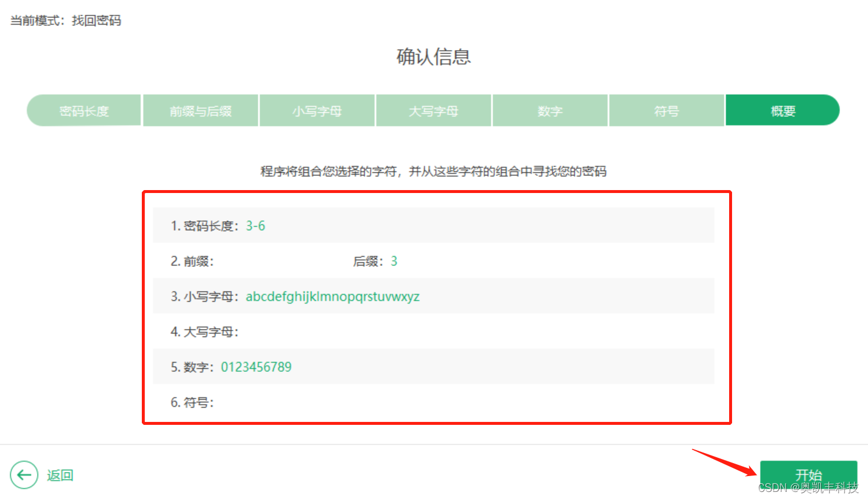
Task: Switch to the 密码长度 step tab
Action: [x=83, y=110]
